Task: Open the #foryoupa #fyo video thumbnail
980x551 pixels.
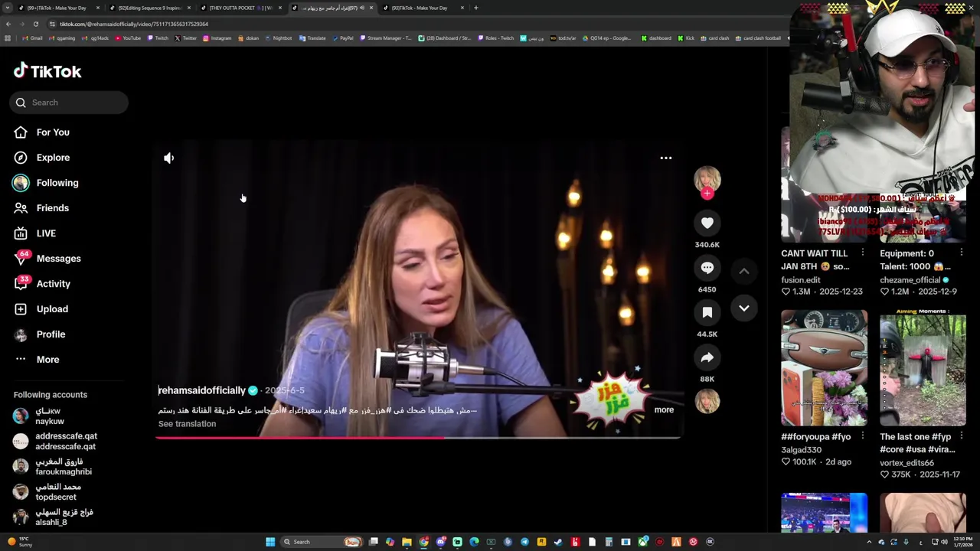Action: (824, 367)
